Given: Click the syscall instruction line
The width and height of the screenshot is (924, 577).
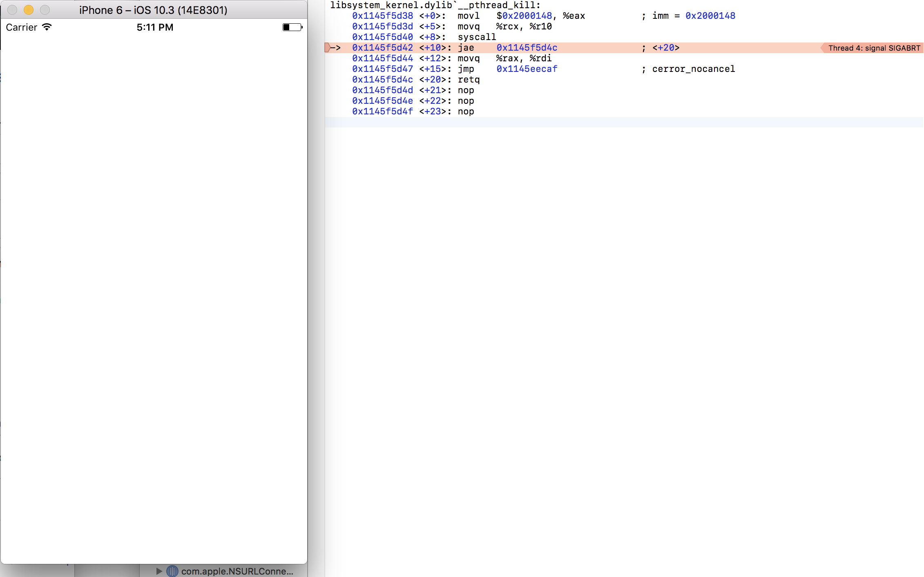Looking at the screenshot, I should (x=476, y=37).
